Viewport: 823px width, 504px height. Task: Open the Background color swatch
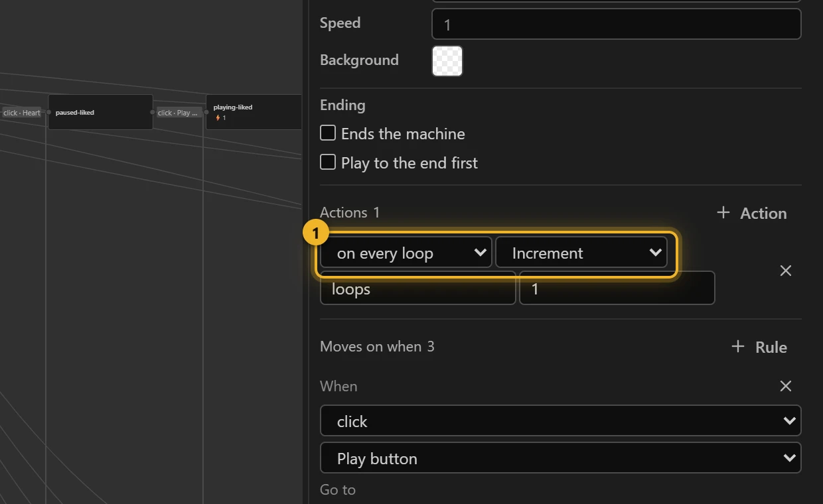[x=447, y=61]
